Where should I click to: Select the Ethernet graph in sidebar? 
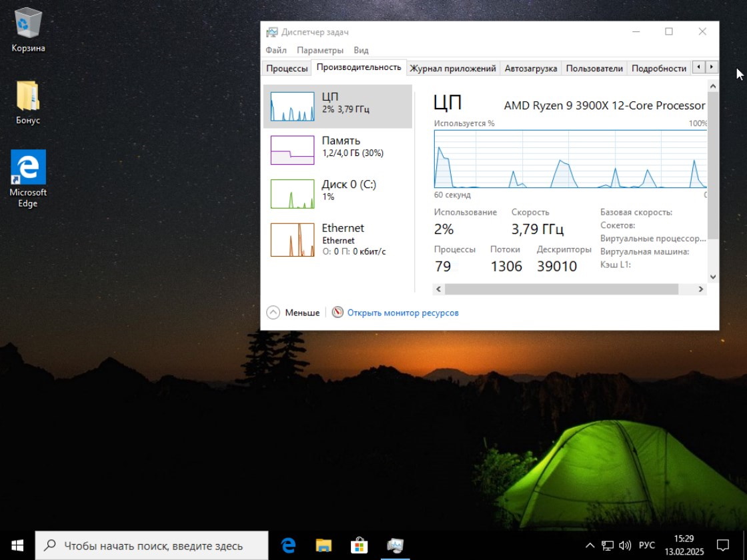pos(293,239)
